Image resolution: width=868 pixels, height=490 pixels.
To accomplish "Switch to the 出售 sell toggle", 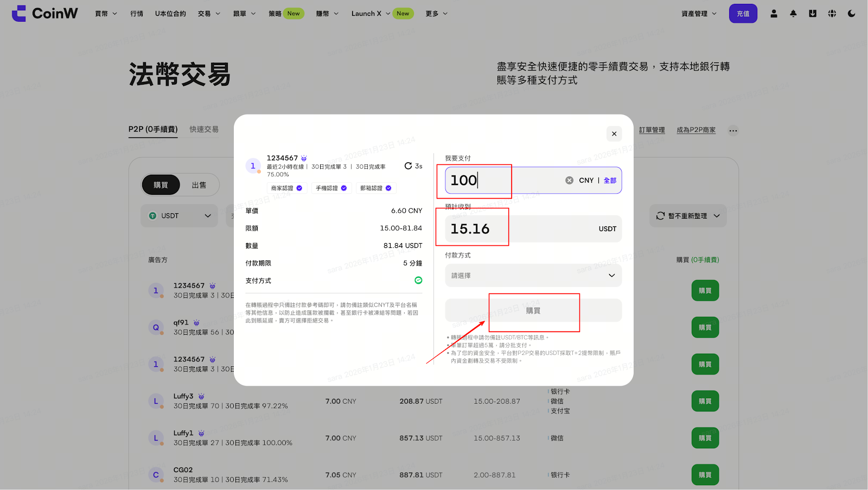I will tap(199, 185).
